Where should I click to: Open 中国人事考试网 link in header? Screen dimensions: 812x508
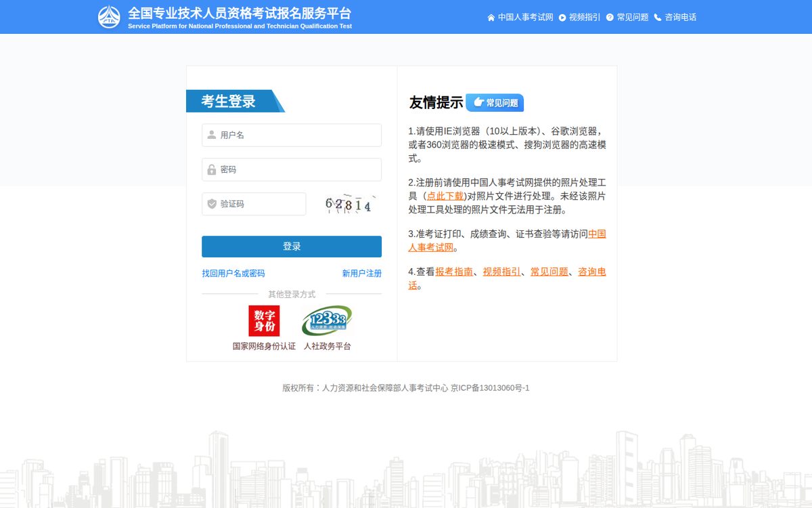[526, 18]
